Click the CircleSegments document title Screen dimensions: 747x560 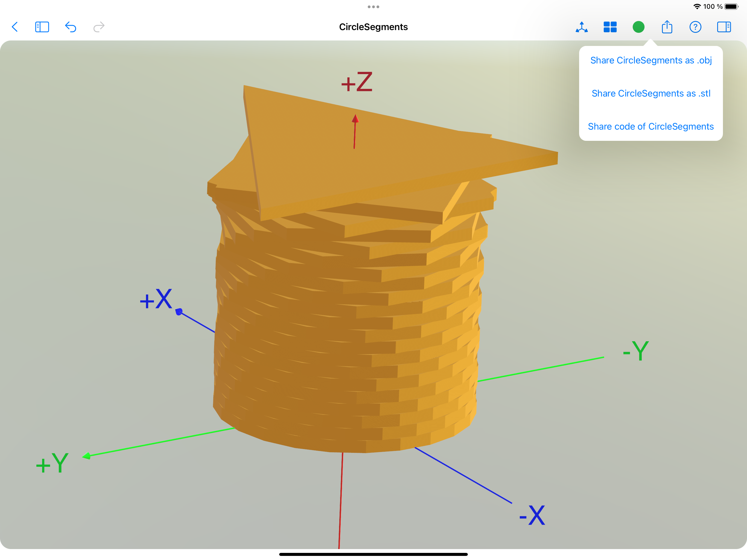click(x=373, y=27)
